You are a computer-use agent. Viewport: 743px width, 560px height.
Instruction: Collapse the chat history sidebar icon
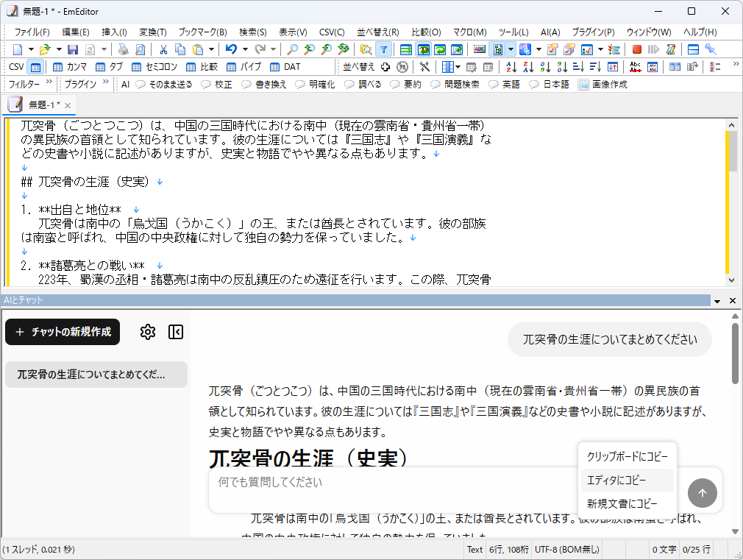click(176, 332)
